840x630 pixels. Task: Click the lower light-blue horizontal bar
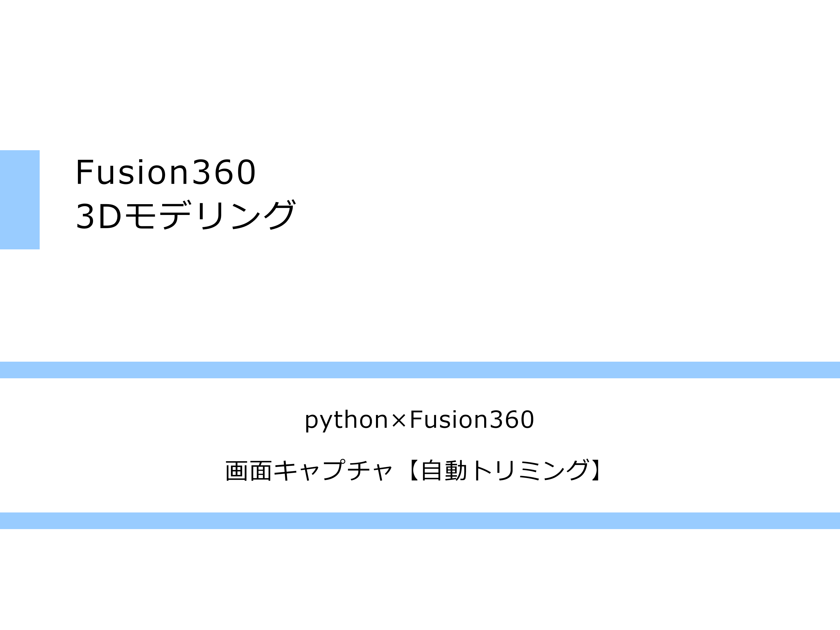420,521
